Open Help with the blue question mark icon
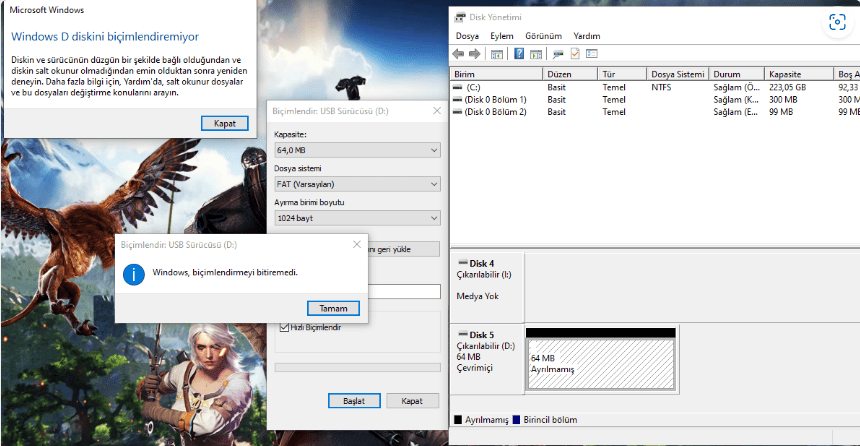This screenshot has height=446, width=860. 519,54
